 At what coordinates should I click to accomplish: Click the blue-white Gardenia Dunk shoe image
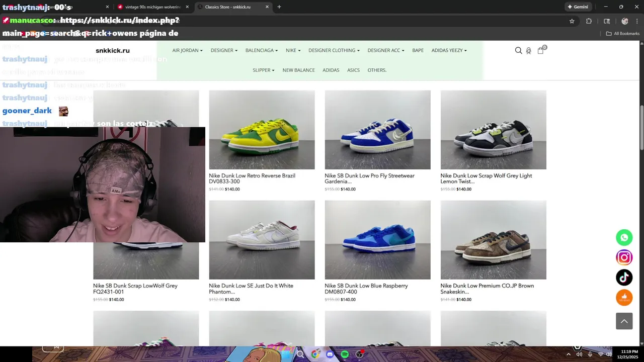tap(377, 130)
